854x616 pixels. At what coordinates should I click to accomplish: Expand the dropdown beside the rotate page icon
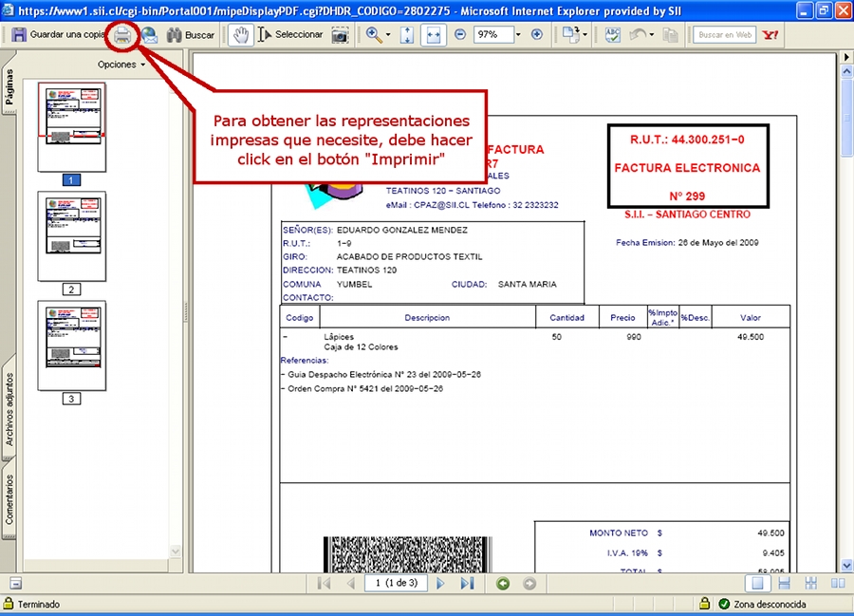[585, 35]
